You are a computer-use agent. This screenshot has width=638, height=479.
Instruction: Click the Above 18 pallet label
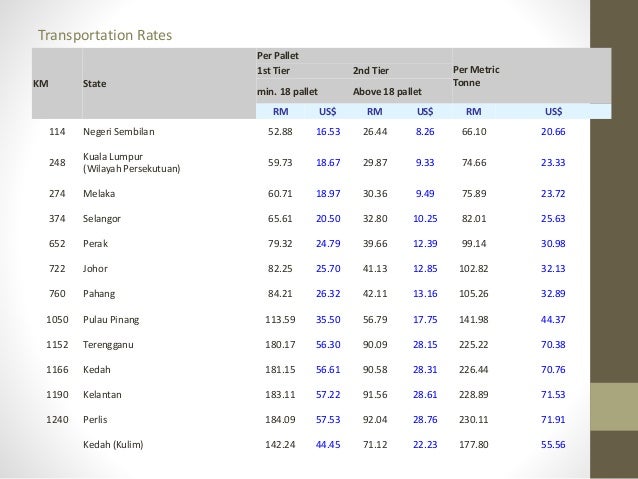387,91
